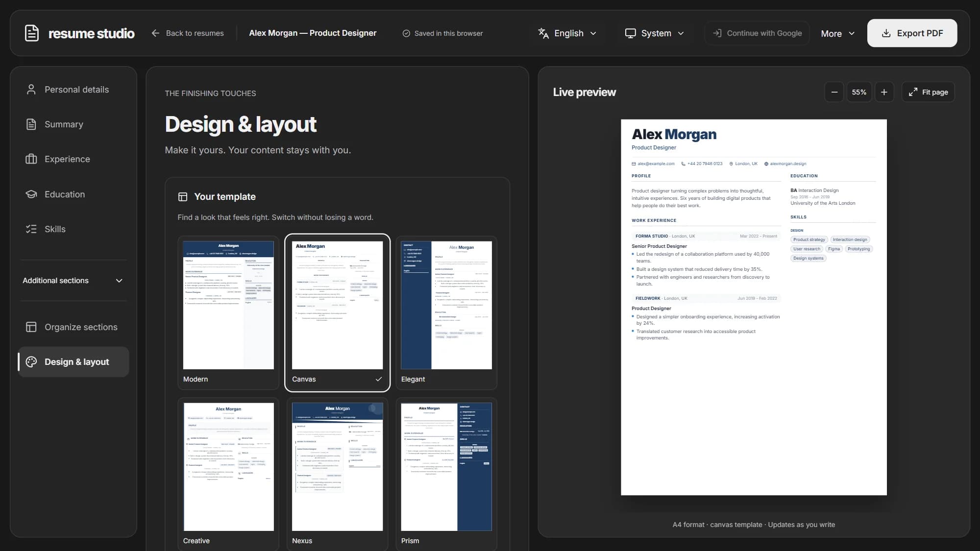
Task: Click the Organize sections layout icon
Action: (31, 327)
